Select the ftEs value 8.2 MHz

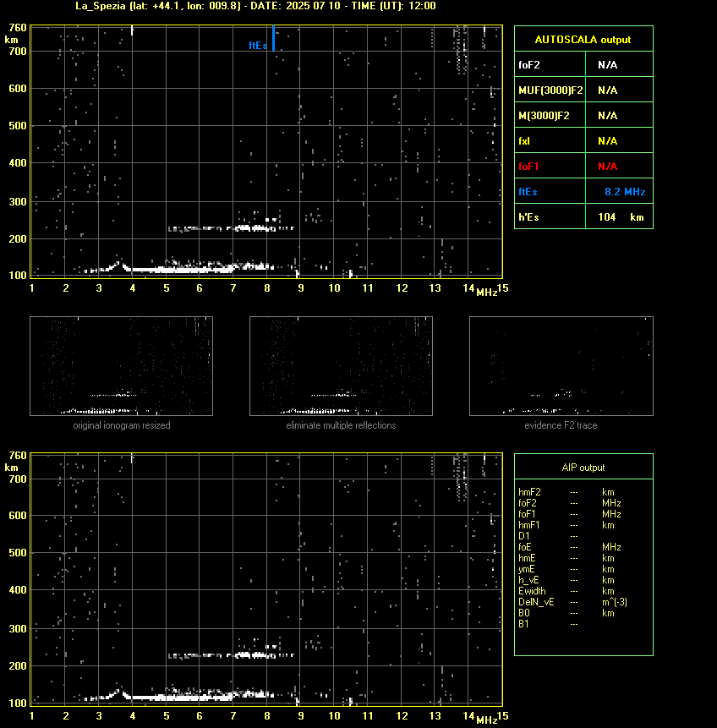[625, 192]
